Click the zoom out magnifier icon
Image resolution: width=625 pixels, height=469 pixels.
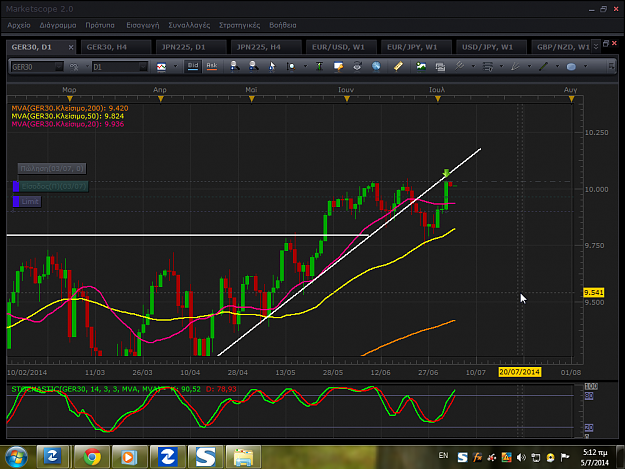coord(254,66)
